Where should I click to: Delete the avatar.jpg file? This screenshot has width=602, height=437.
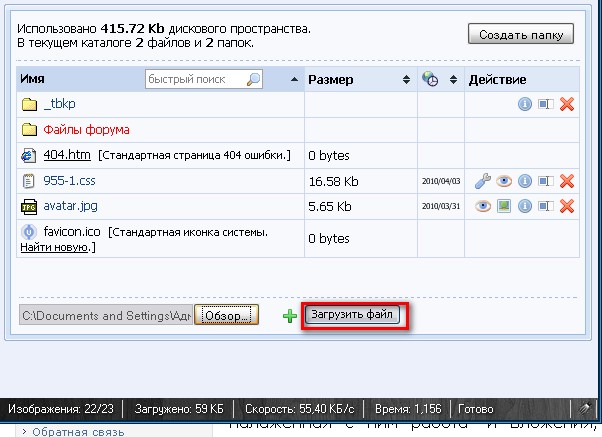(x=567, y=206)
